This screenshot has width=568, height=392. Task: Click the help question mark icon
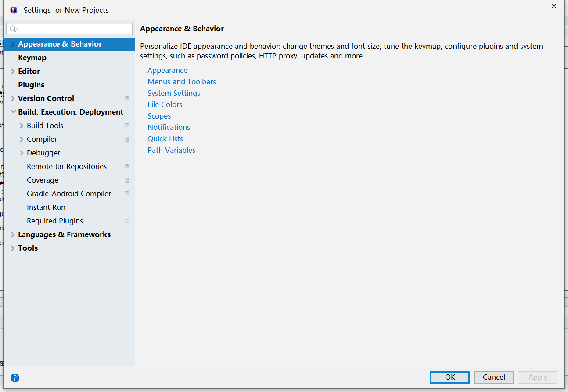tap(15, 378)
